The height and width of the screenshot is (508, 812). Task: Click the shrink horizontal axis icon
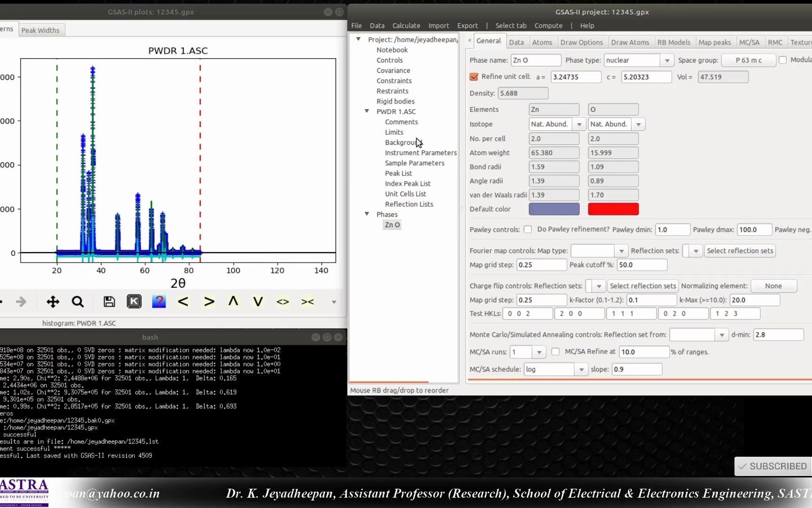click(x=308, y=302)
